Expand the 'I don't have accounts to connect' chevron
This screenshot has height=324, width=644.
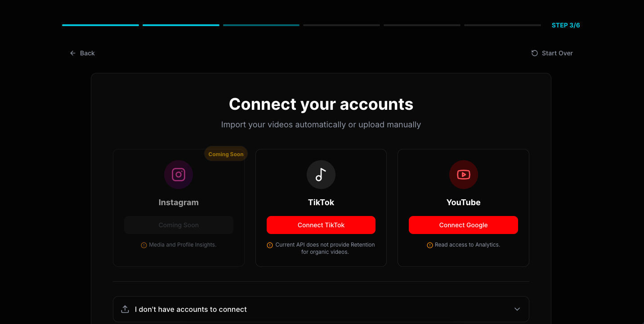coord(517,309)
